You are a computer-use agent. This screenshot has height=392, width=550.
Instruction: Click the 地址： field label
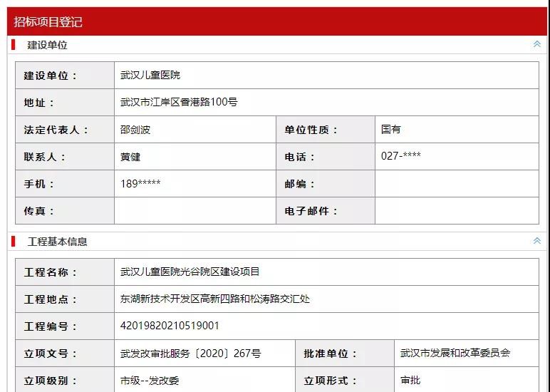[39, 103]
